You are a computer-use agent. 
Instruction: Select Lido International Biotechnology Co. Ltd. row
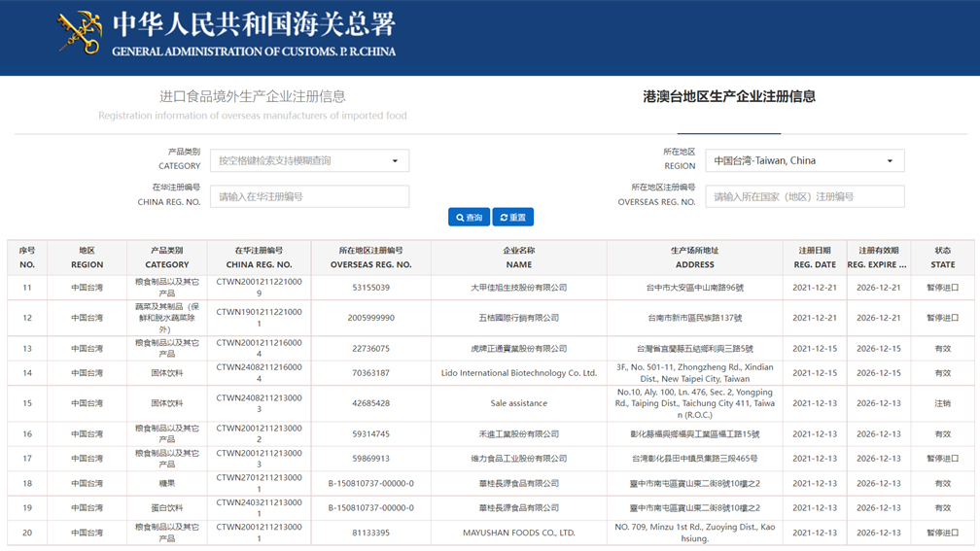coord(518,373)
